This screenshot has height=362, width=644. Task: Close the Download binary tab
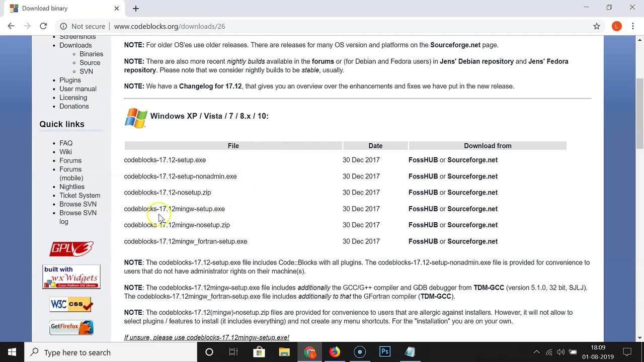pos(117,8)
